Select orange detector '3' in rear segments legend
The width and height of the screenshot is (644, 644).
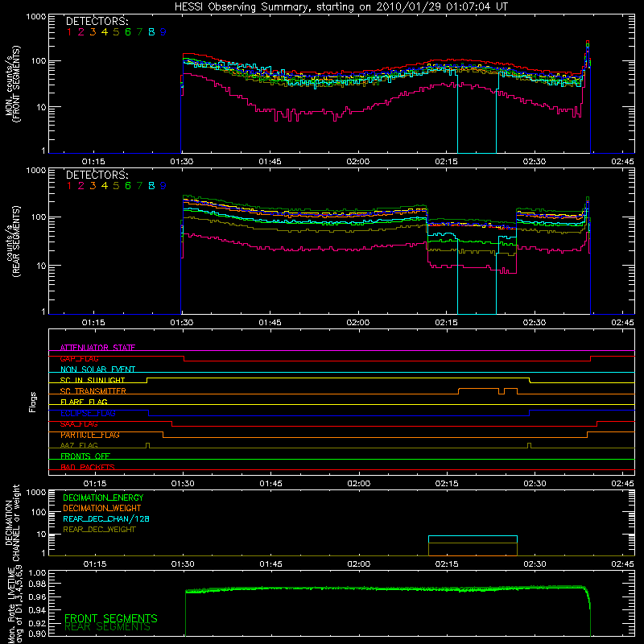point(93,186)
